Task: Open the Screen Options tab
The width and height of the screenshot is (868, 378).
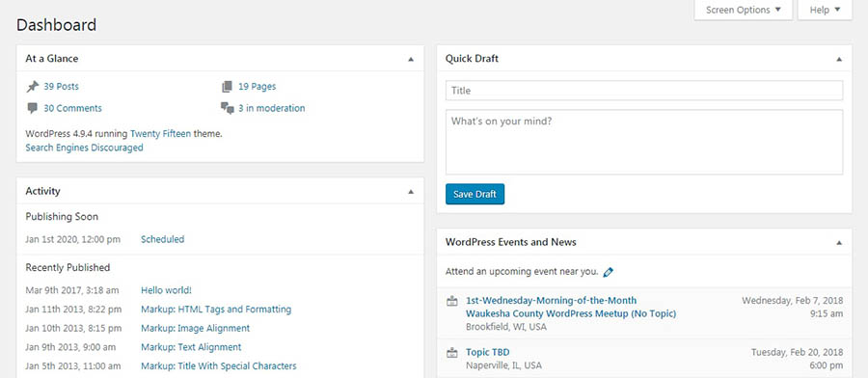Action: pos(743,10)
